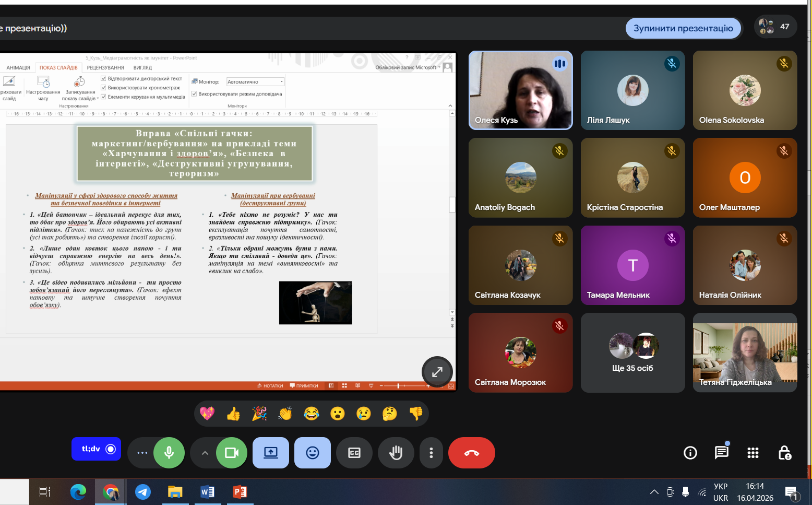Uncheck the narration playback checkbox
The height and width of the screenshot is (505, 812).
pyautogui.click(x=103, y=79)
